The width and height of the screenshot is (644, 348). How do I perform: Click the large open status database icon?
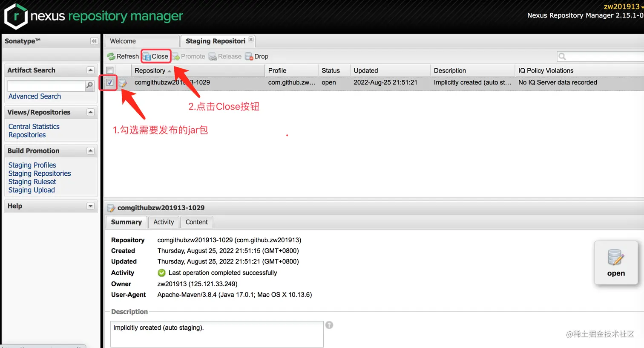[x=616, y=257]
